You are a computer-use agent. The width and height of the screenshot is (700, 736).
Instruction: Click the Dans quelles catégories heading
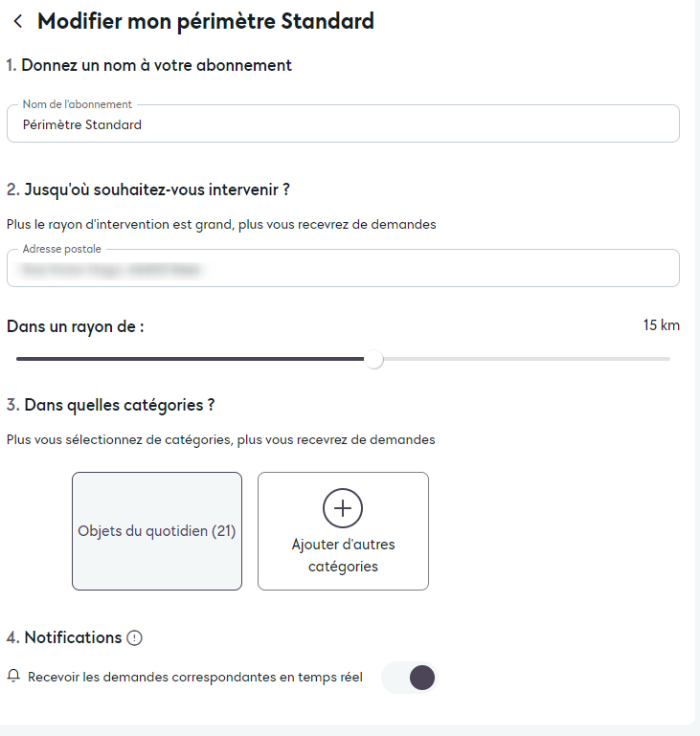click(110, 405)
